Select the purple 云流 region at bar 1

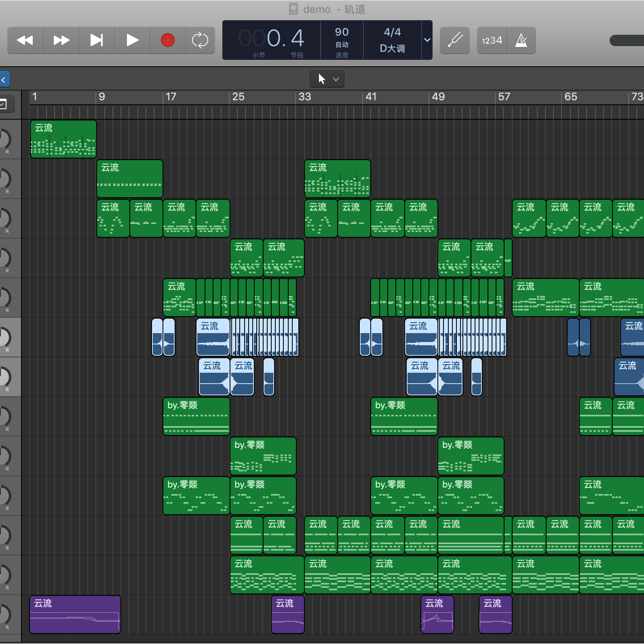(x=75, y=614)
